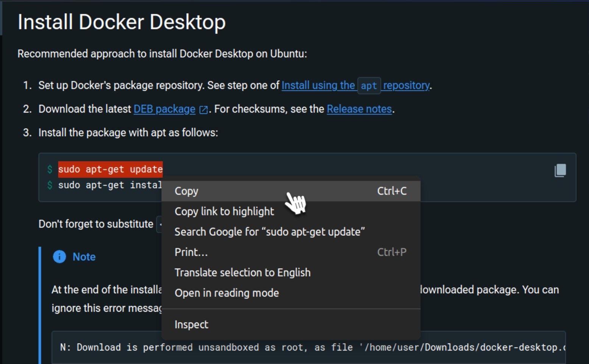Click the copy code block icon
Image resolution: width=589 pixels, height=364 pixels.
pyautogui.click(x=560, y=170)
